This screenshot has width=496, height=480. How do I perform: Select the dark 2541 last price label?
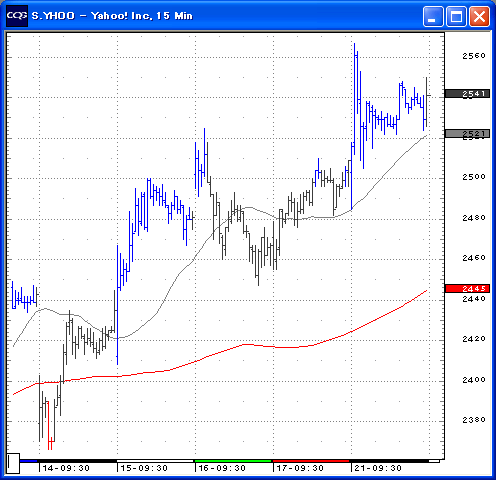coord(467,94)
